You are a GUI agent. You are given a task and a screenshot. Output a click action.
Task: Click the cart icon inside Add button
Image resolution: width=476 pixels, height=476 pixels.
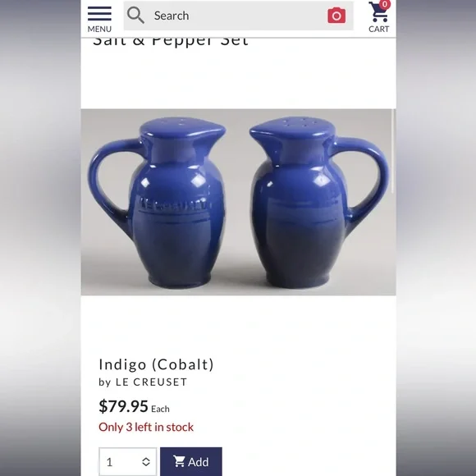click(179, 461)
